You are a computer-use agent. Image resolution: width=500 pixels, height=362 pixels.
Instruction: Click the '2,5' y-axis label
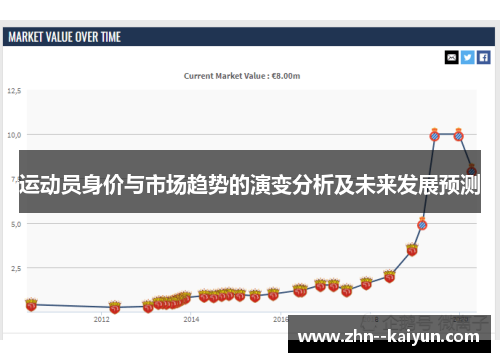pos(16,268)
